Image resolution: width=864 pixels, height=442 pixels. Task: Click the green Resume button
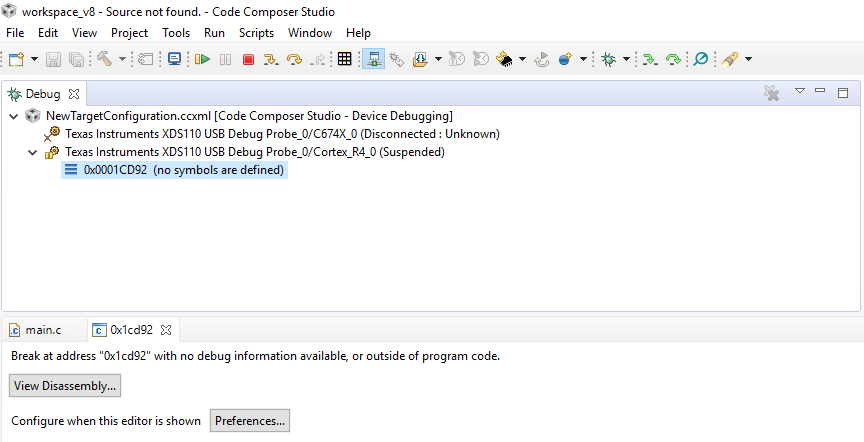coord(203,59)
